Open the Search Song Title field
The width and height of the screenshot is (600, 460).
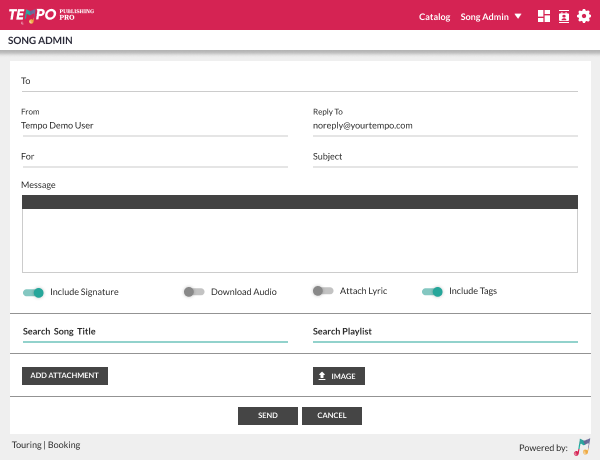click(154, 332)
